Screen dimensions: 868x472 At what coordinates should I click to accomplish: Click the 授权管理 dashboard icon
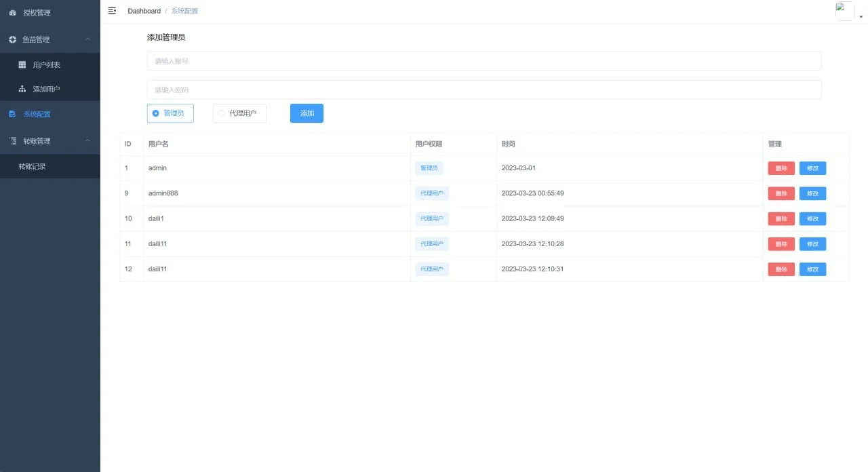click(x=12, y=13)
